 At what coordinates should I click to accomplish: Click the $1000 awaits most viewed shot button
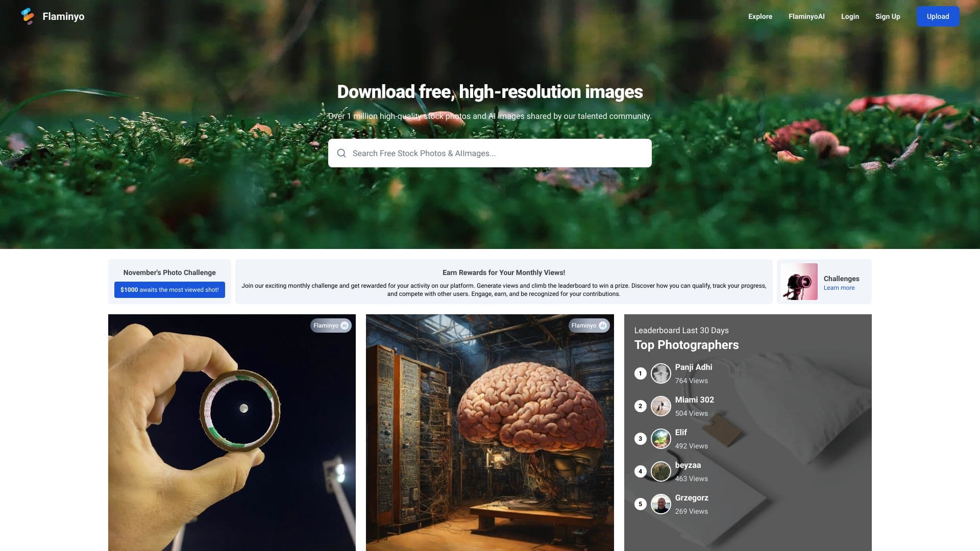coord(169,290)
